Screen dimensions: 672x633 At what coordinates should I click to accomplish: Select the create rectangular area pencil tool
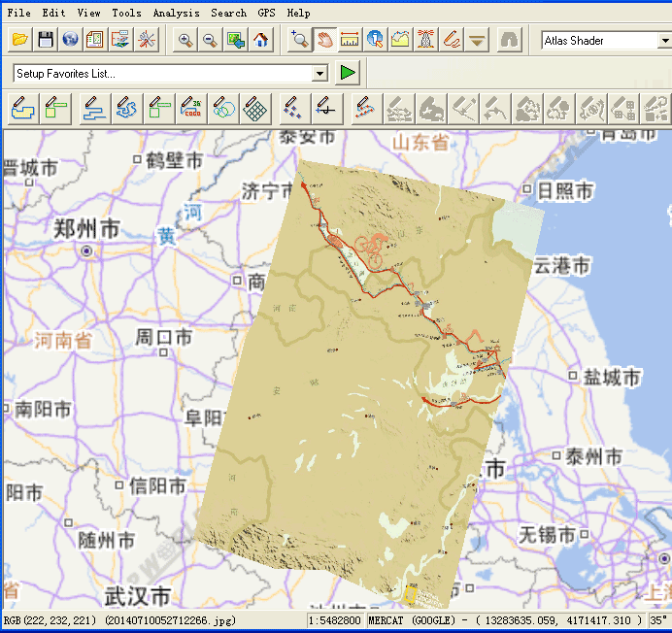point(55,109)
